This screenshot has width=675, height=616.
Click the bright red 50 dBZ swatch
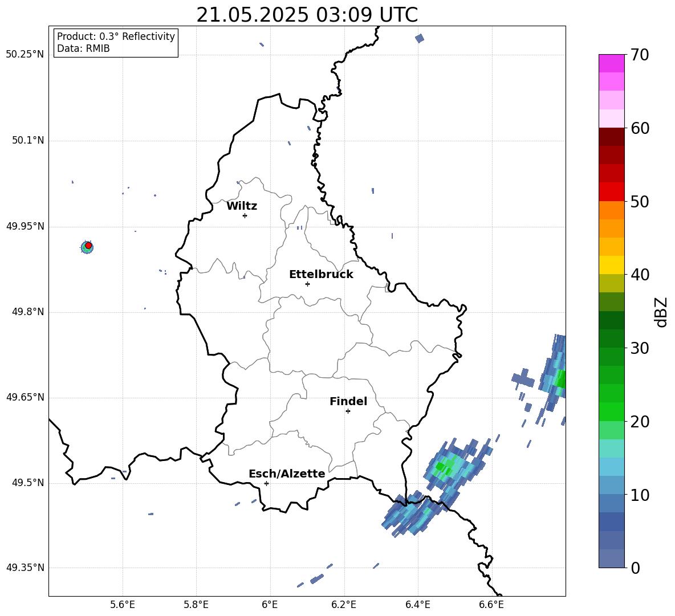point(611,192)
